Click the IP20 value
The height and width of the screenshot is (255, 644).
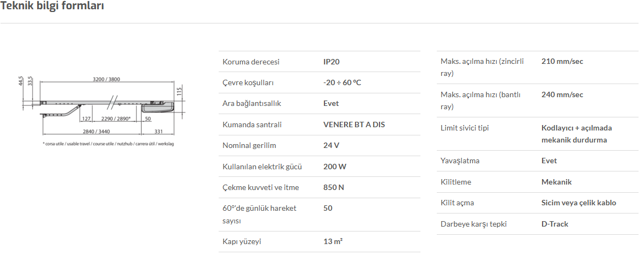(x=332, y=62)
